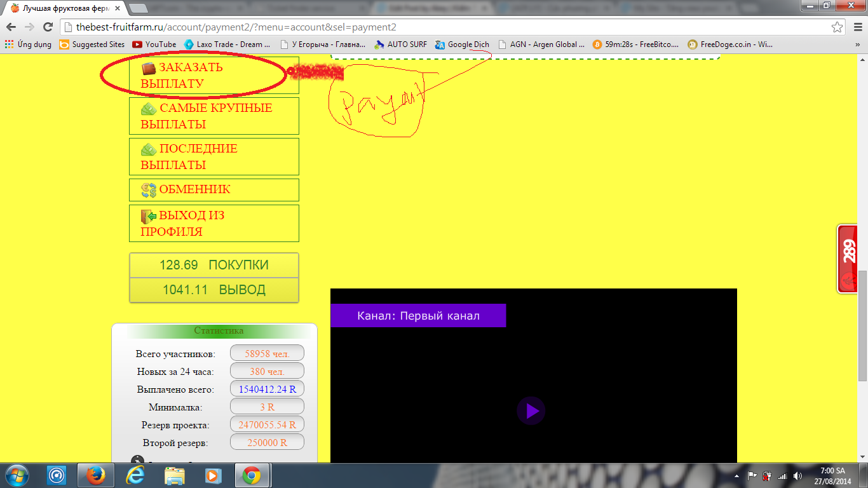Open the Laxo Trade - Dream bookmark
The image size is (868, 488).
[227, 44]
